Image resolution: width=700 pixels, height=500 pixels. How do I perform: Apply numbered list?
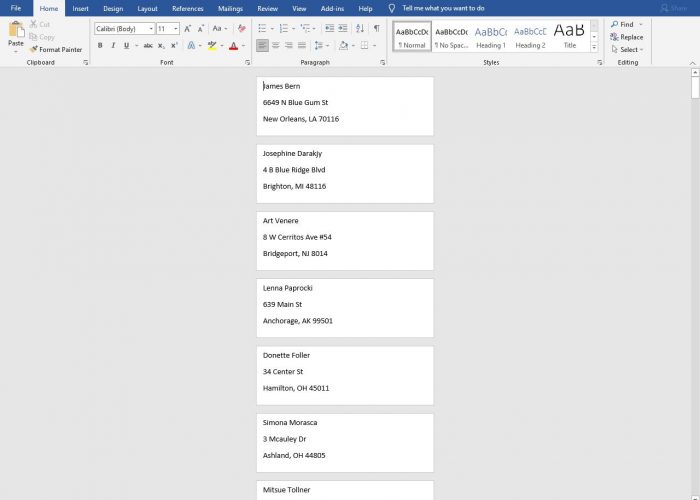tap(284, 29)
